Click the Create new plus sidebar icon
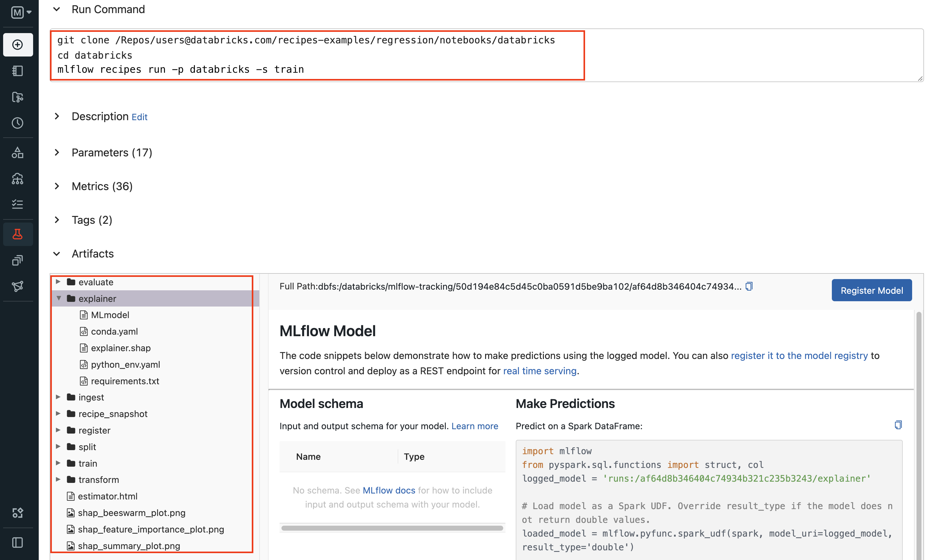 tap(17, 44)
